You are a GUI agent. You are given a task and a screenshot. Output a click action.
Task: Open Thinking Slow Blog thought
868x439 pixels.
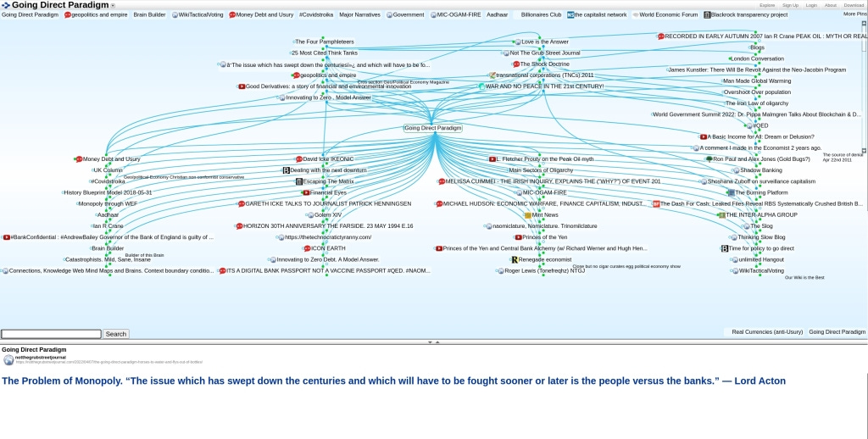point(761,237)
